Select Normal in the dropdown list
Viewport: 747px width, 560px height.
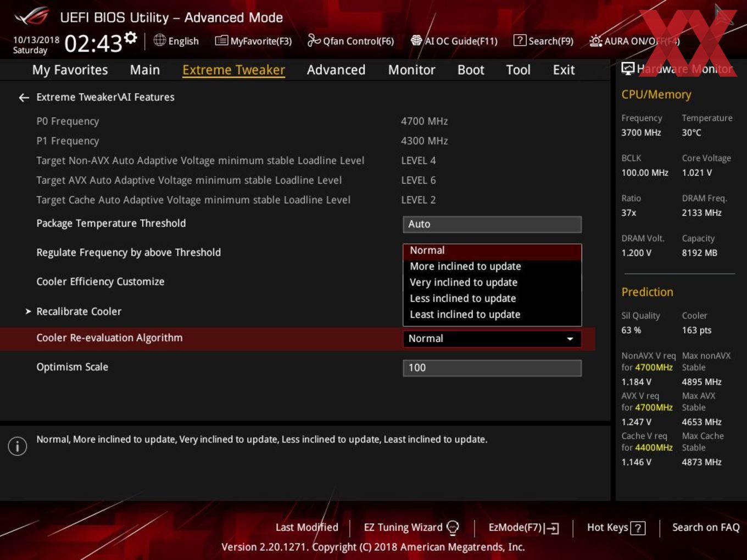(x=492, y=251)
